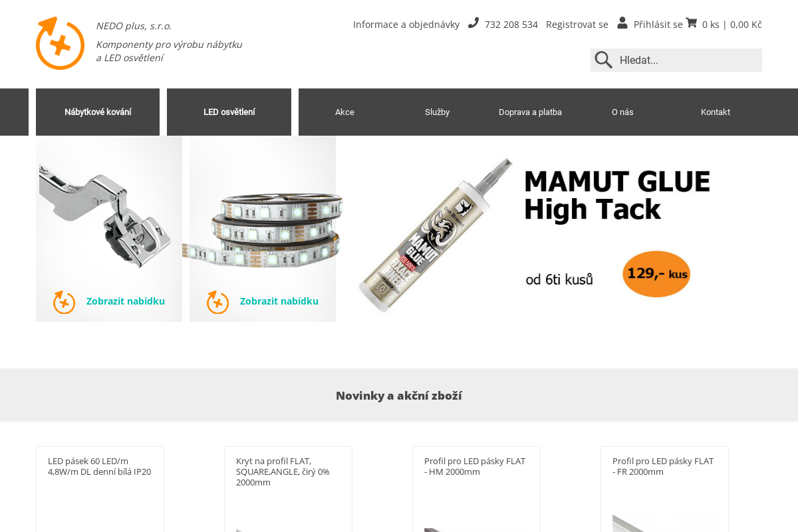Click the orange plus icon under the hinge image

coord(65,302)
